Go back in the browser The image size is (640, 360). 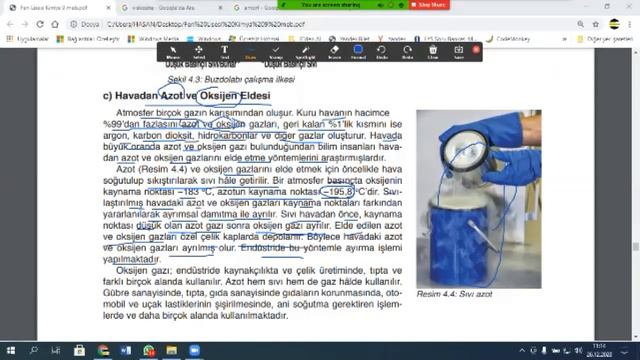[x=11, y=24]
